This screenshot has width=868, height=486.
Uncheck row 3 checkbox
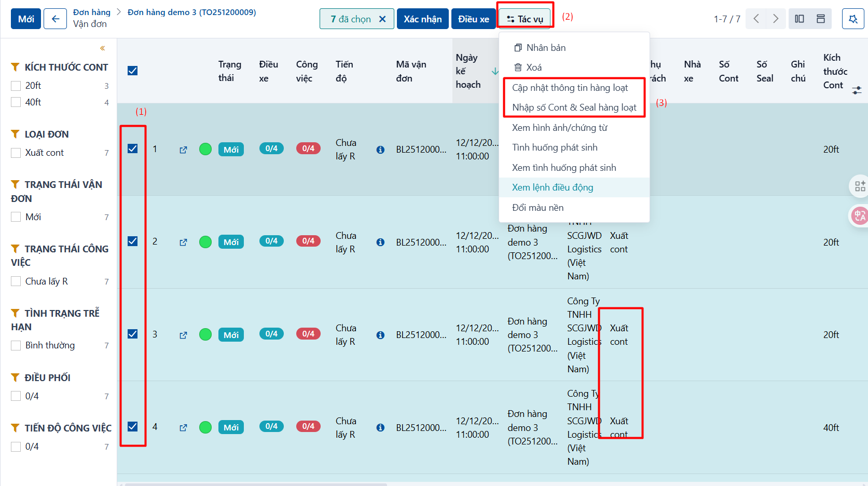[133, 334]
